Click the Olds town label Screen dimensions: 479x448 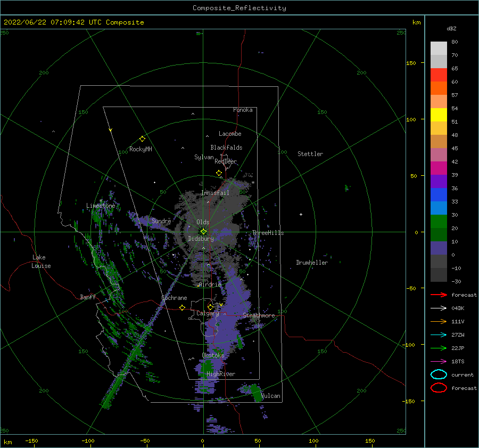pos(203,222)
